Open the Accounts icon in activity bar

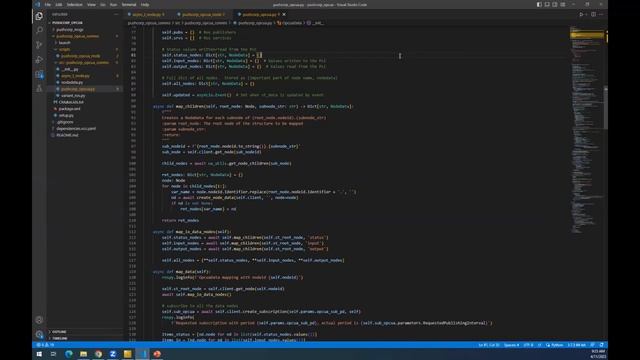click(39, 320)
